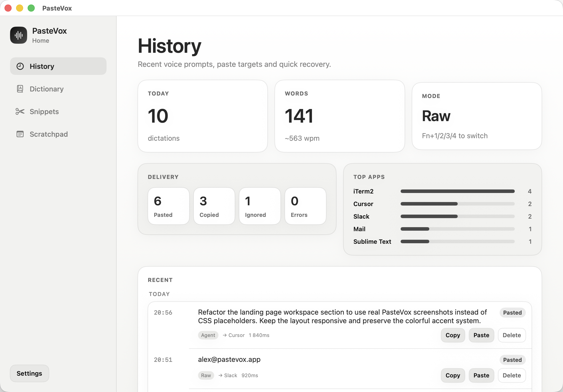Open the Settings button
The height and width of the screenshot is (392, 563).
pyautogui.click(x=29, y=373)
